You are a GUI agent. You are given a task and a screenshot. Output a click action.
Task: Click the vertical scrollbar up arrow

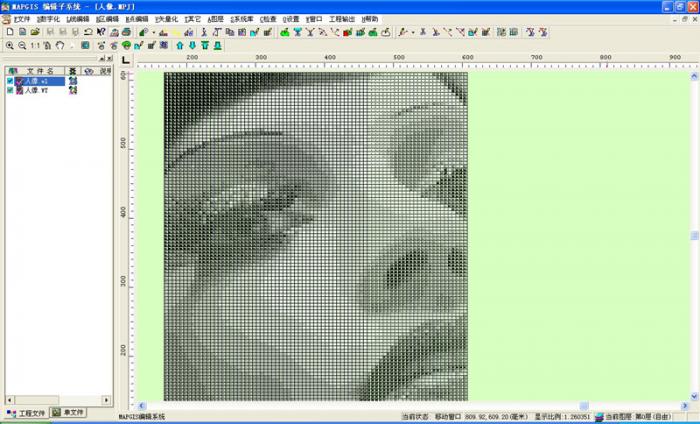tap(694, 60)
